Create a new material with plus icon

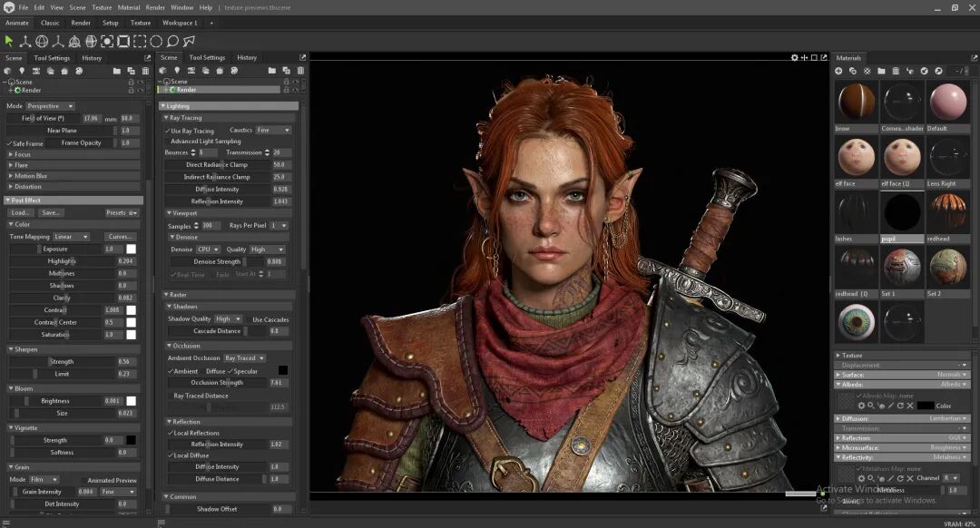tap(838, 72)
